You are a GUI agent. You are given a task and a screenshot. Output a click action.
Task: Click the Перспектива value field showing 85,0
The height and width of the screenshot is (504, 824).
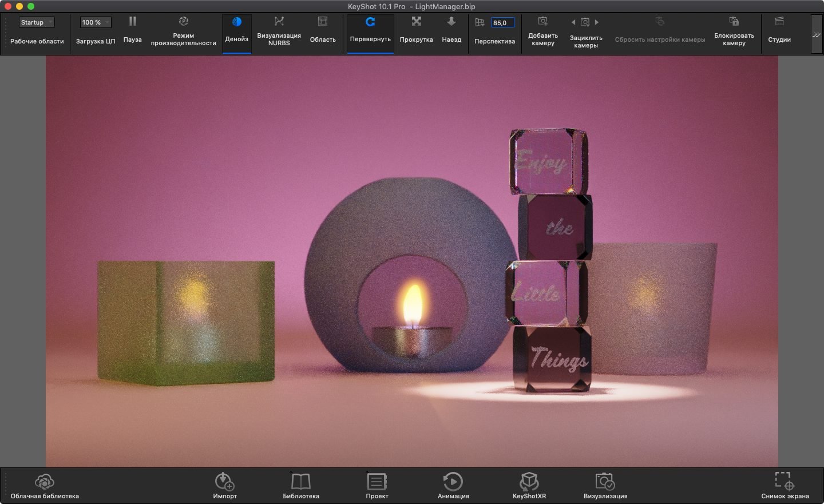pyautogui.click(x=502, y=22)
